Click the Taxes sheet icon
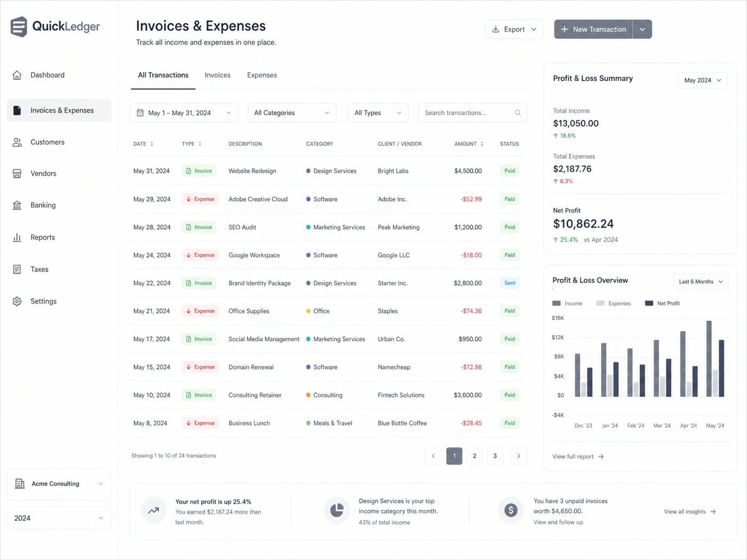 (x=17, y=269)
